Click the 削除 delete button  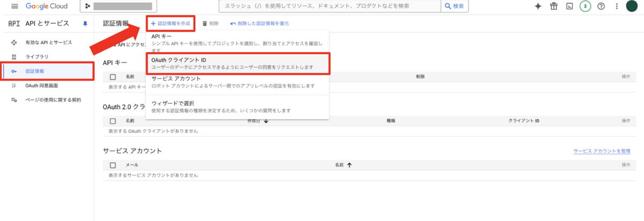coord(210,24)
